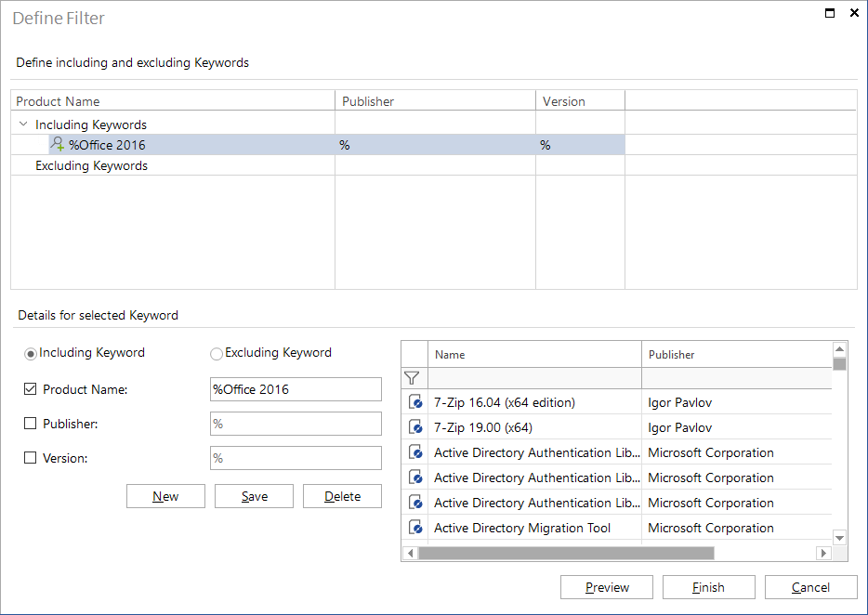Click the Delete button
Screen dimensions: 868x615
click(342, 496)
